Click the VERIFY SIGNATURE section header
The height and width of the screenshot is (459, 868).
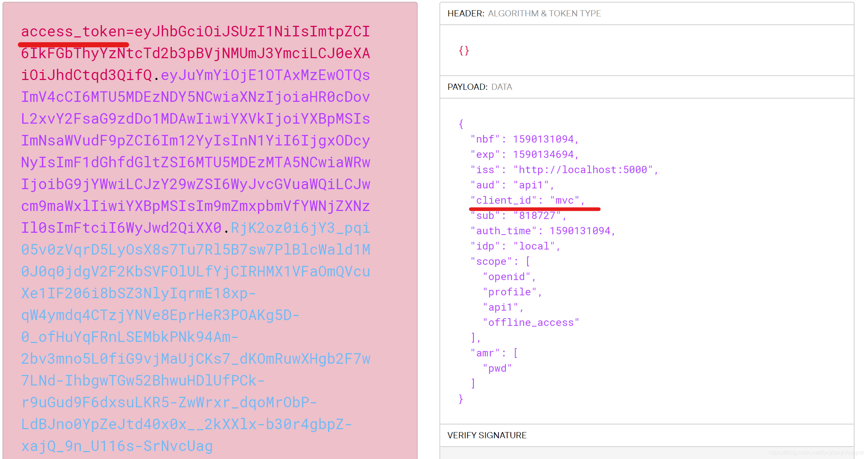[x=487, y=435]
